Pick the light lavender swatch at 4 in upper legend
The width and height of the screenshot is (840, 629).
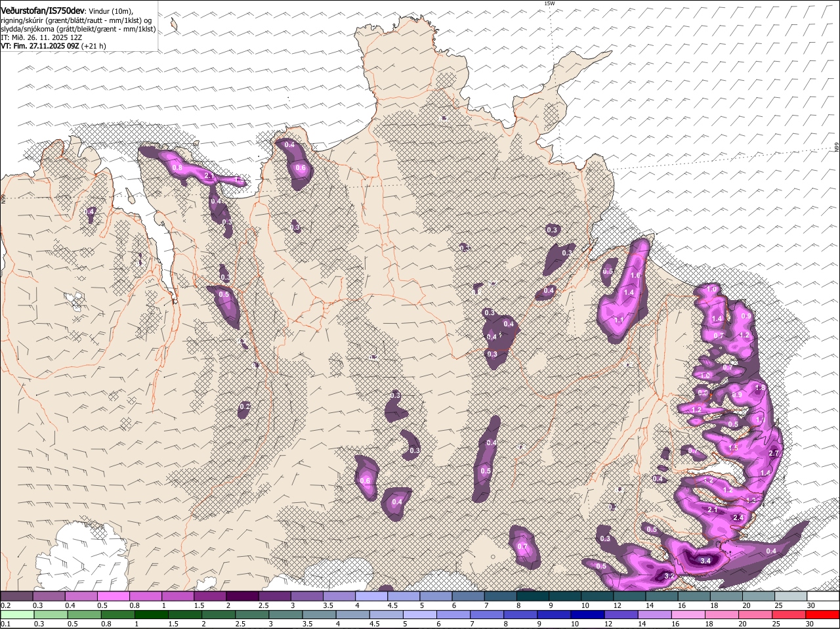(x=372, y=596)
